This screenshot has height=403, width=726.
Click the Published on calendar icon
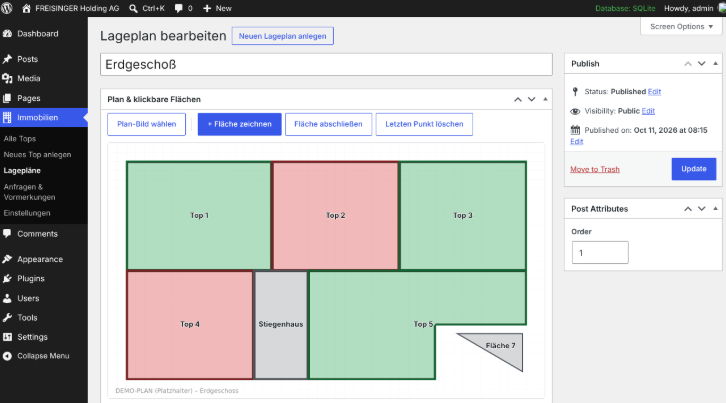[x=575, y=130]
